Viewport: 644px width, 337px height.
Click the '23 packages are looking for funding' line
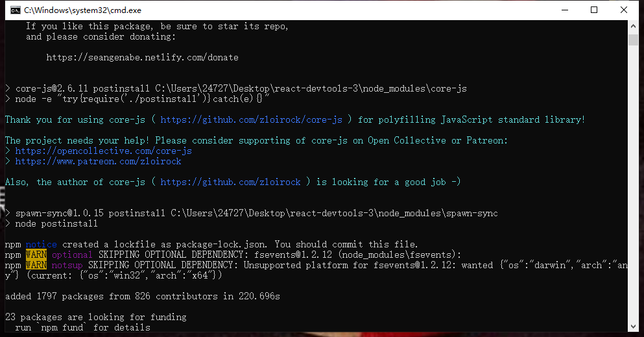click(x=96, y=317)
